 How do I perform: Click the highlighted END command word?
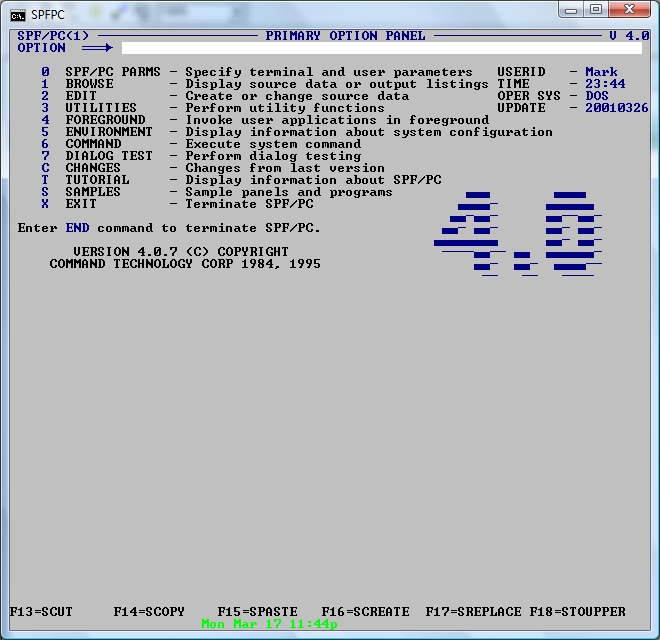pos(77,228)
